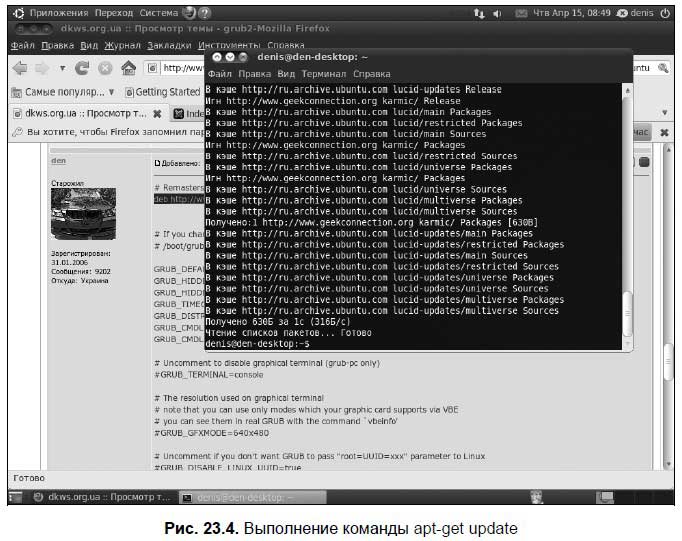Switch to denis@den-desktop taskbar button
This screenshot has width=682, height=541.
coord(252,498)
